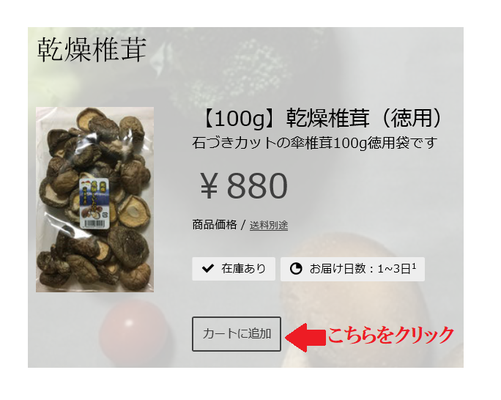Click the 880 price amount

(x=257, y=186)
